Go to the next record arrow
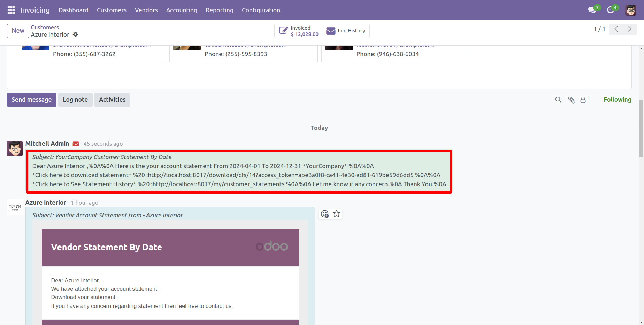The width and height of the screenshot is (644, 325). pyautogui.click(x=630, y=29)
